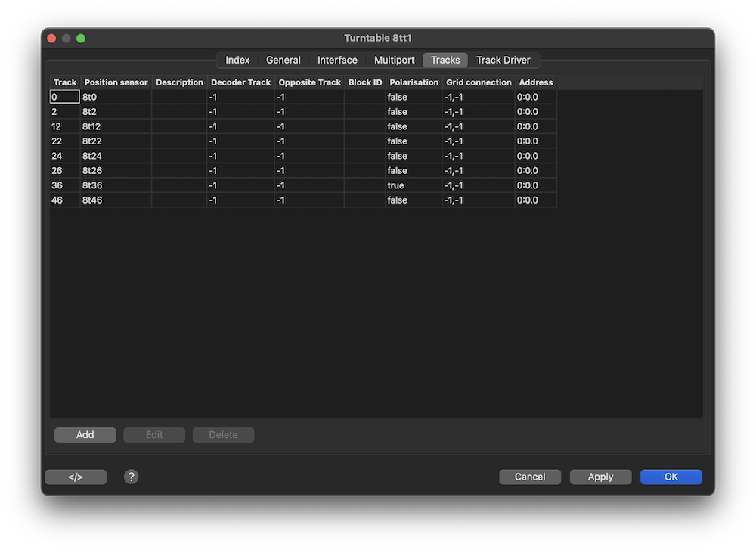
Task: Select the track 0 input cell
Action: point(65,97)
